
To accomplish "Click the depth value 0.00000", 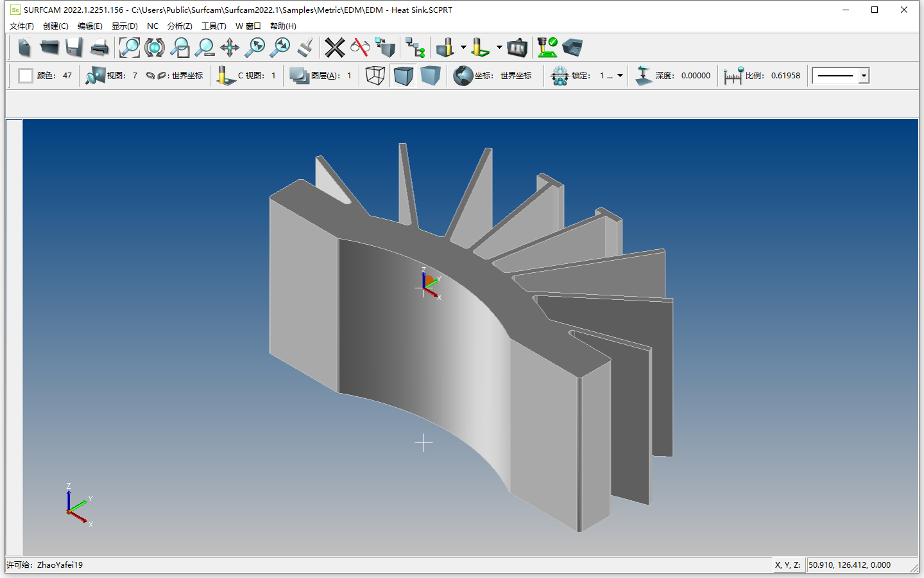I will click(x=696, y=76).
